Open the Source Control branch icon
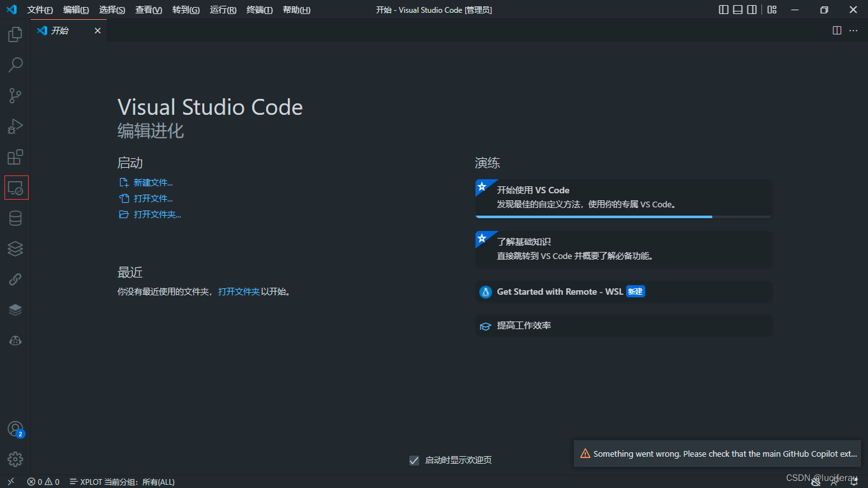The width and height of the screenshot is (868, 488). click(x=15, y=96)
